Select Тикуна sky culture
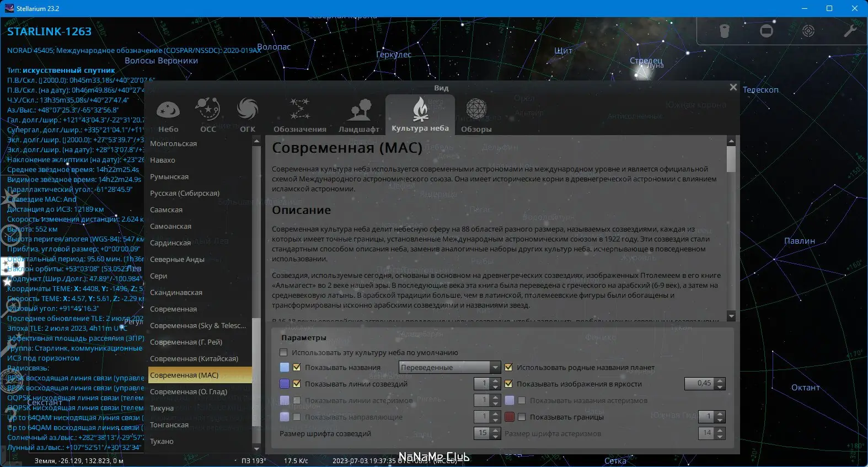Screen dimensions: 868x467 coord(200,408)
